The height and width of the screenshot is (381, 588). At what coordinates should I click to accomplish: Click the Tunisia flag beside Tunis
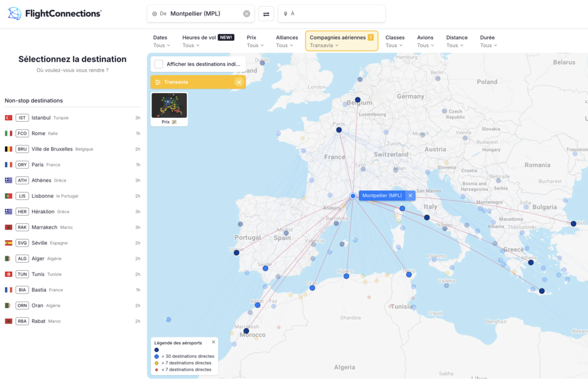pos(8,274)
